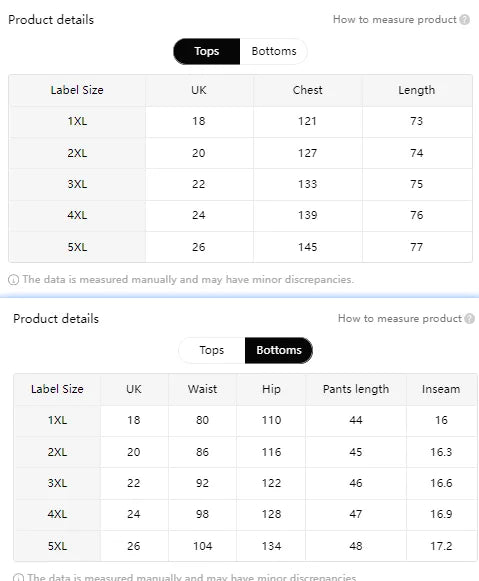Click the Waist column header
This screenshot has width=479, height=581.
click(x=202, y=389)
